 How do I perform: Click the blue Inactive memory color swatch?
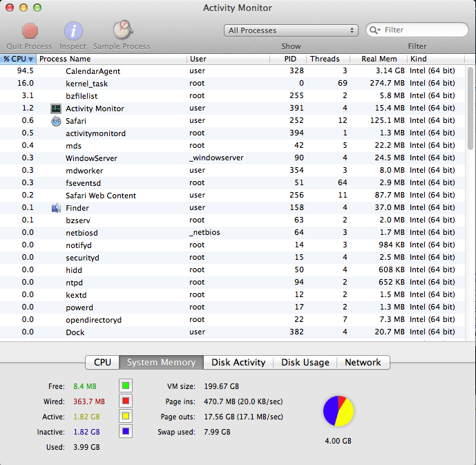click(126, 431)
